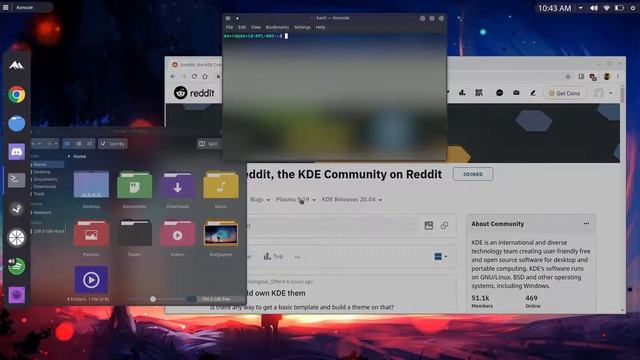640x360 pixels.
Task: Open Google Chrome from the dock
Action: point(16,94)
